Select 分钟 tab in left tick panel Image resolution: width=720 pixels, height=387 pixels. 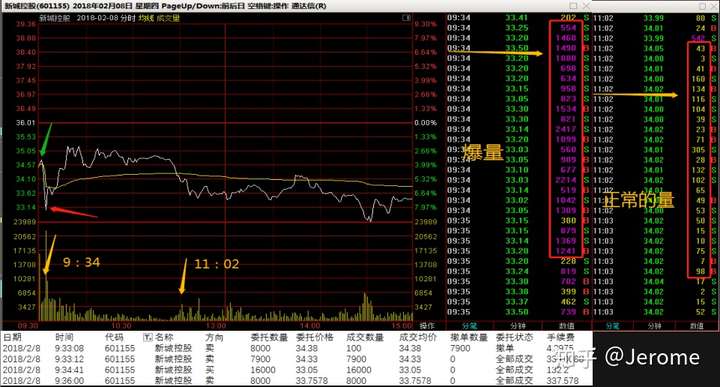click(518, 325)
